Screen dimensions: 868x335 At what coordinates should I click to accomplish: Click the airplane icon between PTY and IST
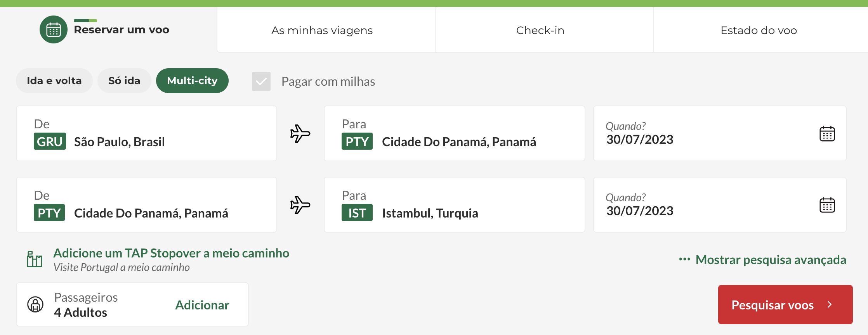point(300,205)
